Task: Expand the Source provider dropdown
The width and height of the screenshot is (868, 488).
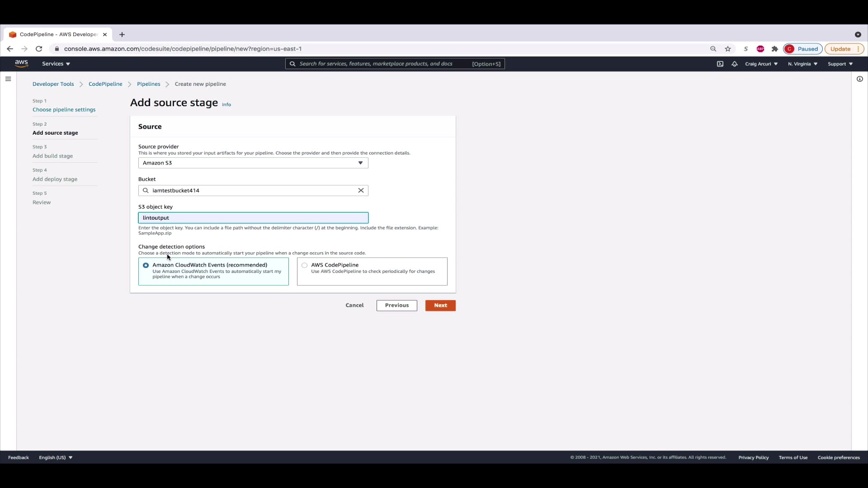Action: (253, 163)
